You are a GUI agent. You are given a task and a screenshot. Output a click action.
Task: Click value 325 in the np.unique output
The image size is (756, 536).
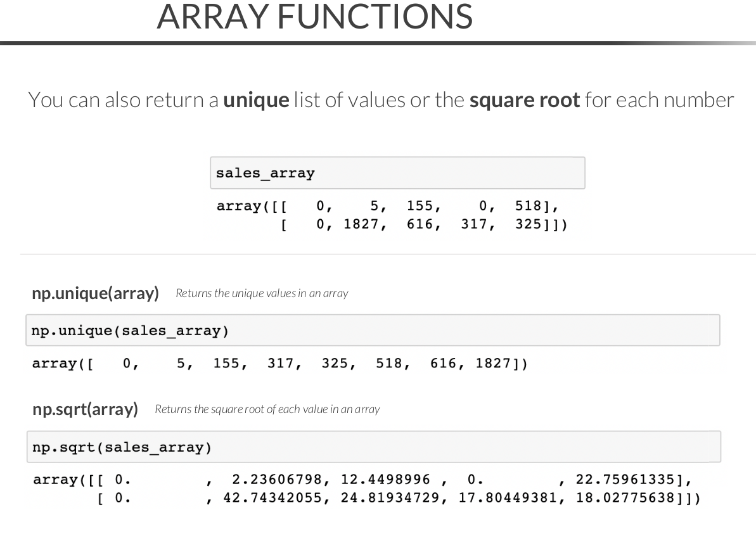(335, 364)
